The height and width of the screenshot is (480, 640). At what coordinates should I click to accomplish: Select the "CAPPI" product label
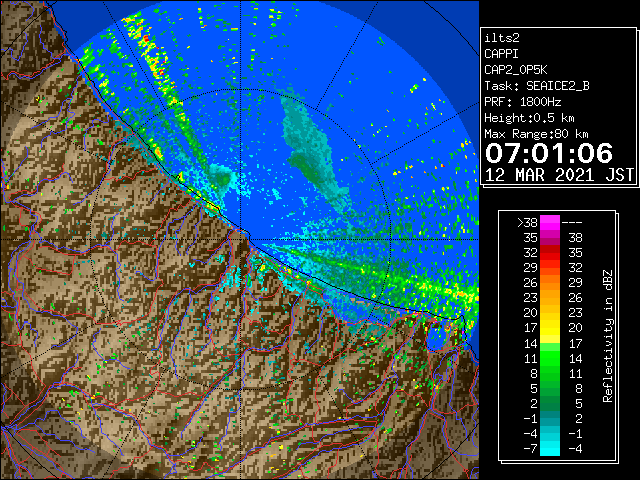501,54
